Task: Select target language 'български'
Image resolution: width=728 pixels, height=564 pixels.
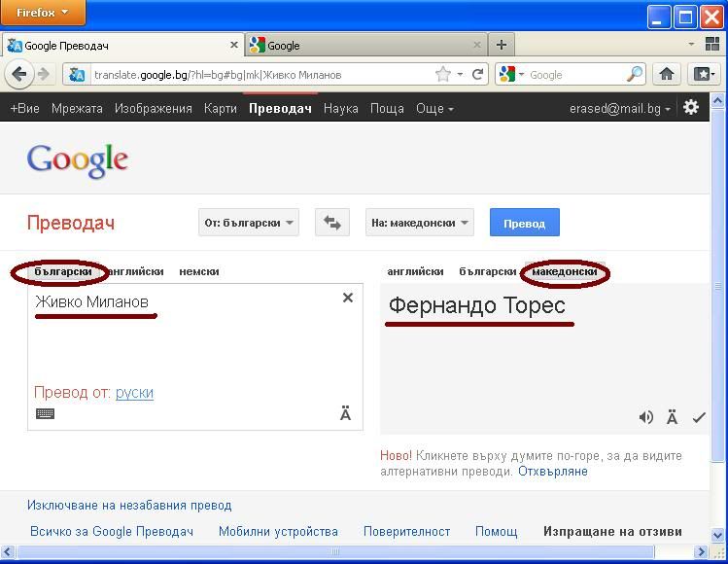Action: (x=488, y=271)
